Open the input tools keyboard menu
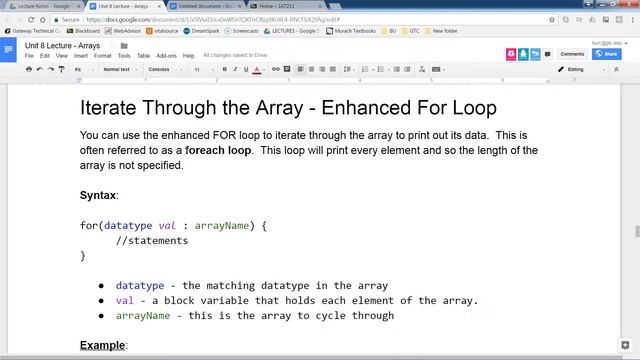Screen dimensions: 640x360 pos(438,69)
